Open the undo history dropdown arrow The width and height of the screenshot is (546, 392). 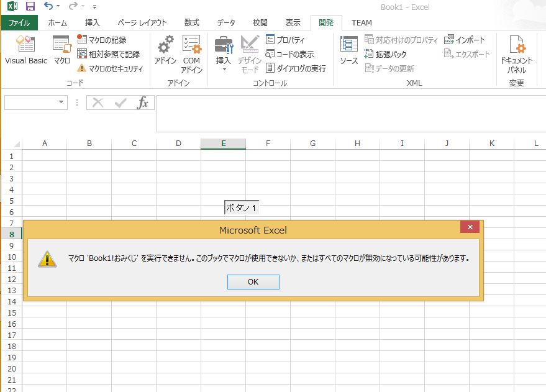(58, 6)
